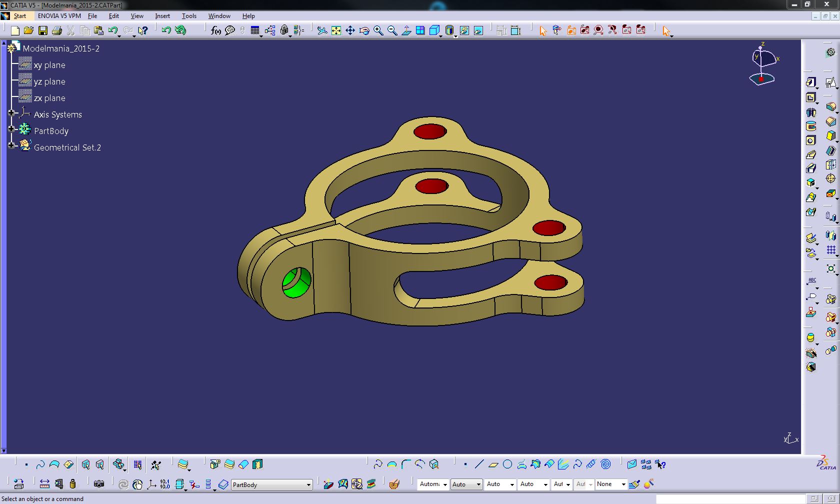Click the What's This help cursor icon
This screenshot has width=840, height=504.
click(x=143, y=31)
